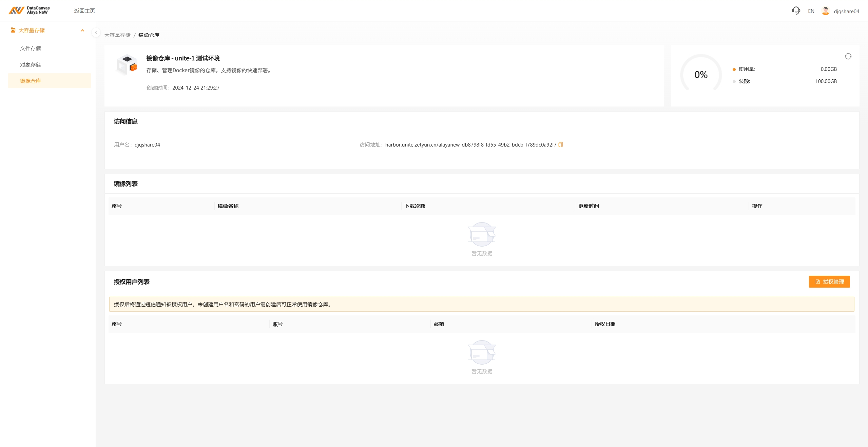
Task: Click 返回主页 to return home
Action: pos(84,11)
